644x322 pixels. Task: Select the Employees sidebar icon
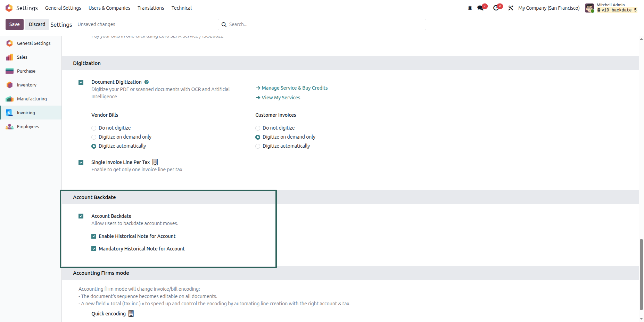(x=10, y=126)
